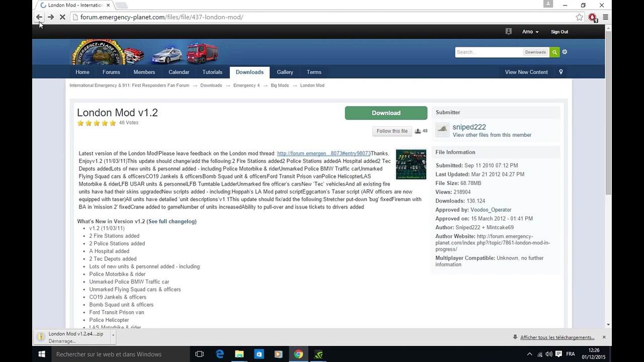Open the Downloads search scope selector
Screen dimensions: 644x362
coord(535,52)
